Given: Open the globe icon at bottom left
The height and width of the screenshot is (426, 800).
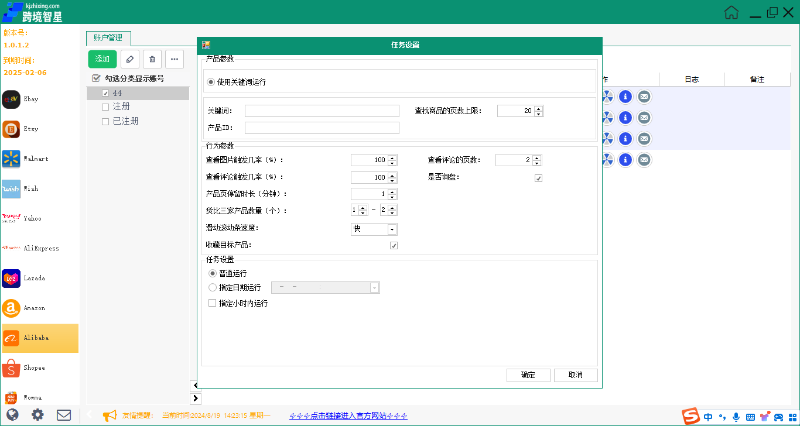Looking at the screenshot, I should point(13,415).
